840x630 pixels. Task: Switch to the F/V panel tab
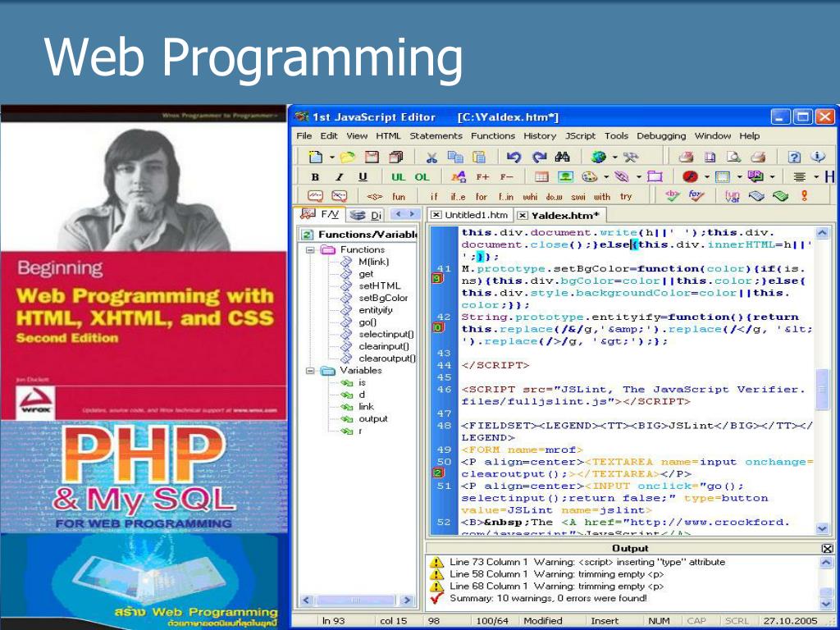point(322,214)
